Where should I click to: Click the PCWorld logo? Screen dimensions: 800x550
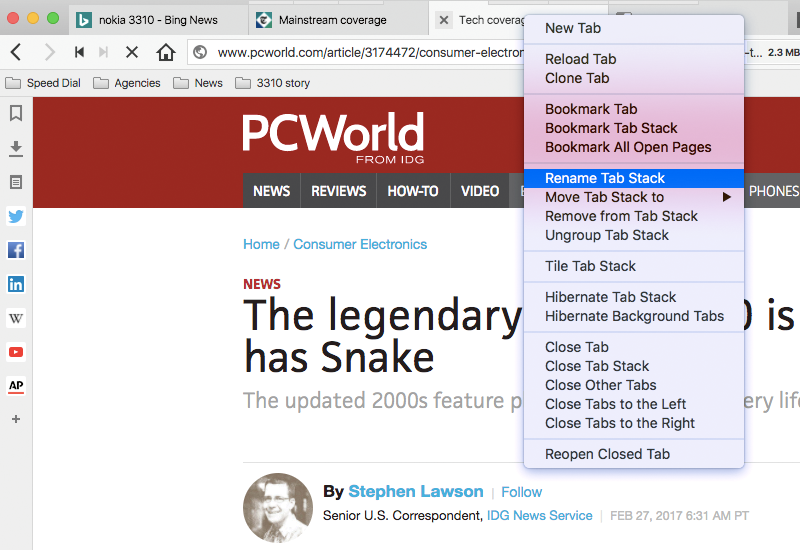point(333,137)
